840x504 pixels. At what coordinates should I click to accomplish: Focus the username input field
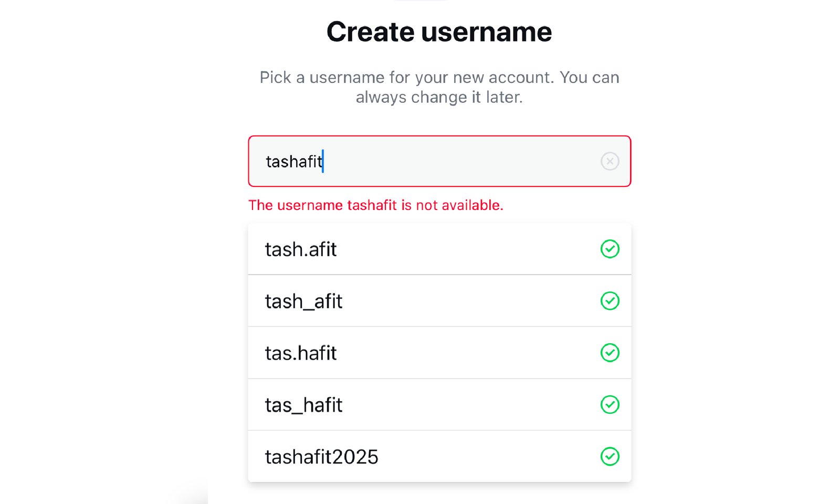click(439, 161)
